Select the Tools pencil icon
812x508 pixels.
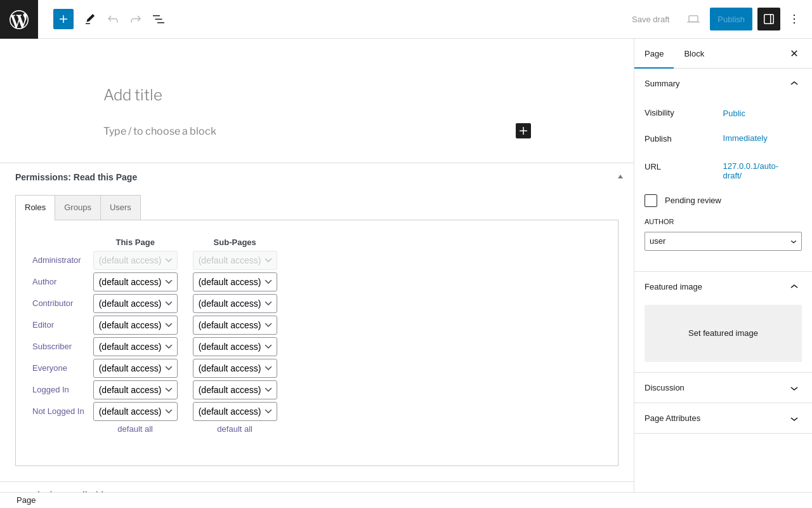(90, 19)
